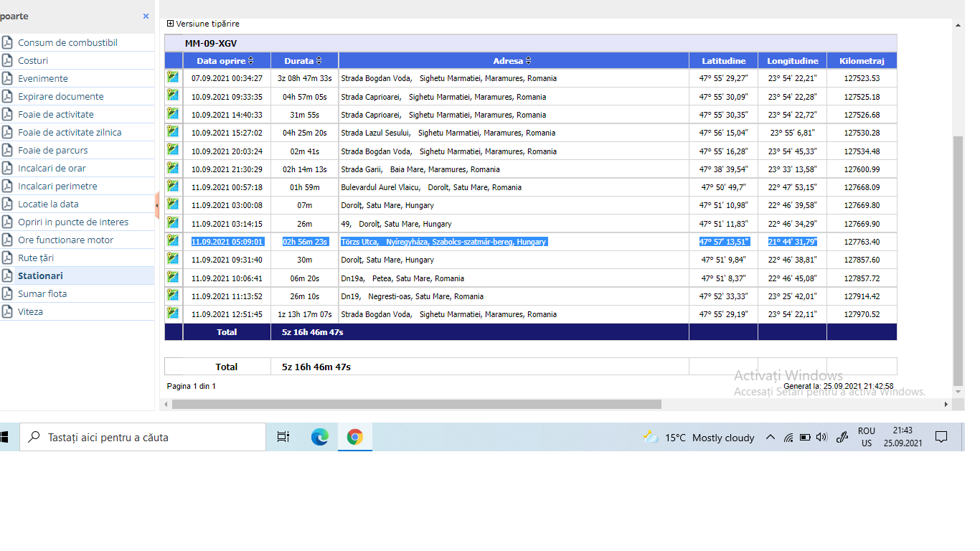
Task: Click map icon for Strada Garii row
Action: point(173,168)
